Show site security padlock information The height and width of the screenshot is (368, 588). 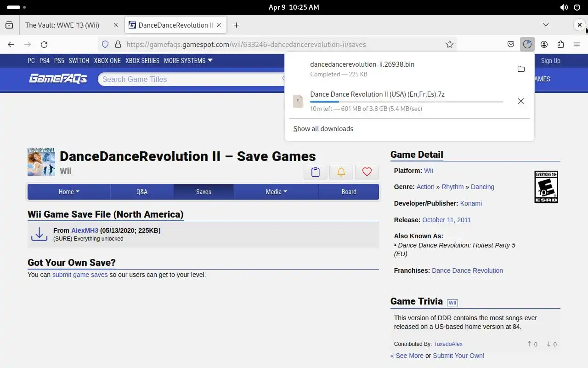(118, 45)
